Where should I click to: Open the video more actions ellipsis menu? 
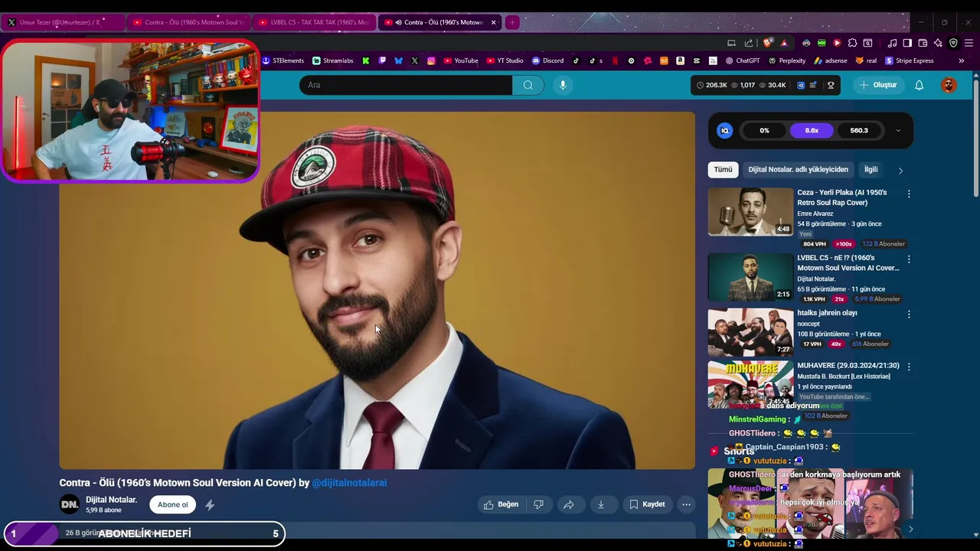[x=686, y=504]
